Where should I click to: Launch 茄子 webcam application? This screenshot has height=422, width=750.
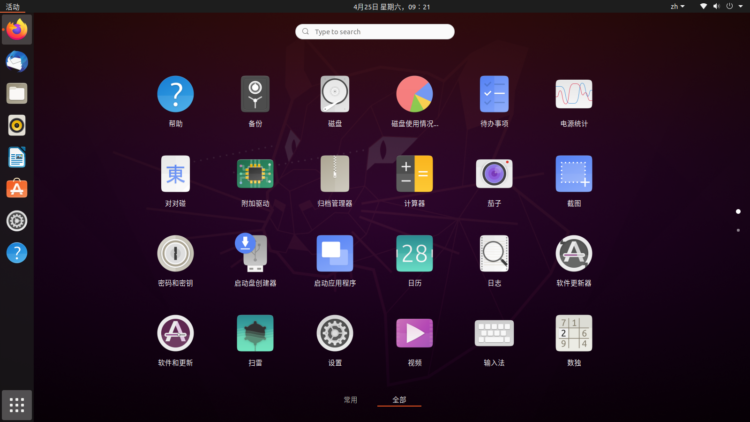click(x=494, y=174)
